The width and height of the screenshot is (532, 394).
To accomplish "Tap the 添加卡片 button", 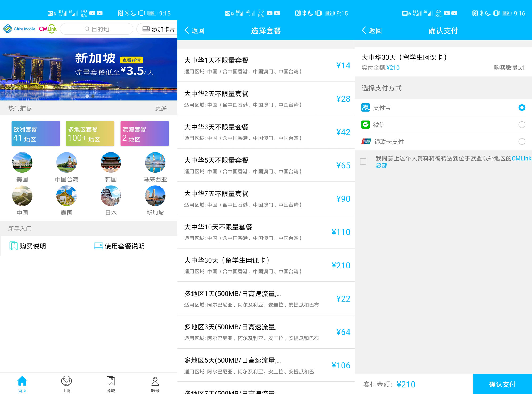I will click(159, 29).
